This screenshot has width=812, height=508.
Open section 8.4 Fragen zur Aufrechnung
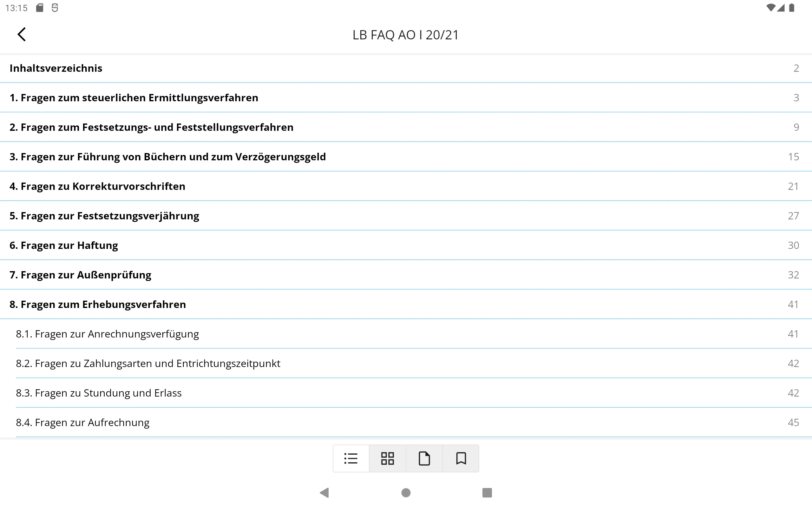(406, 423)
